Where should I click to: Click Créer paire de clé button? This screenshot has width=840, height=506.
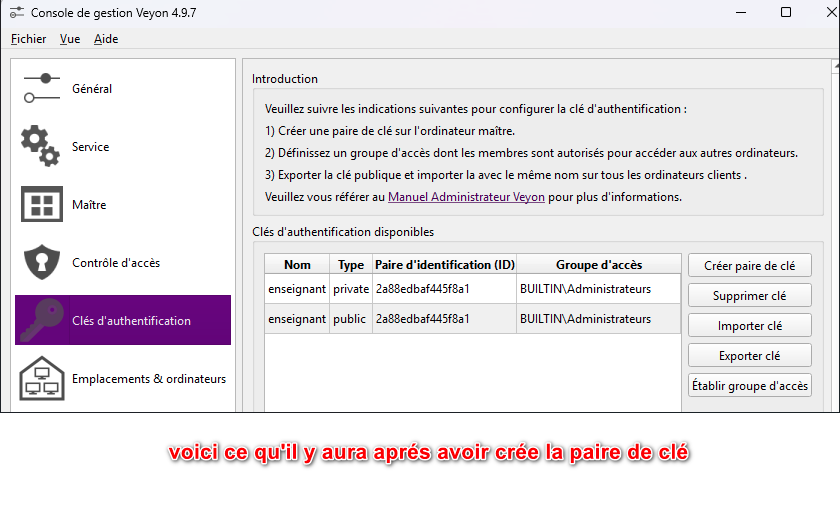(x=749, y=266)
